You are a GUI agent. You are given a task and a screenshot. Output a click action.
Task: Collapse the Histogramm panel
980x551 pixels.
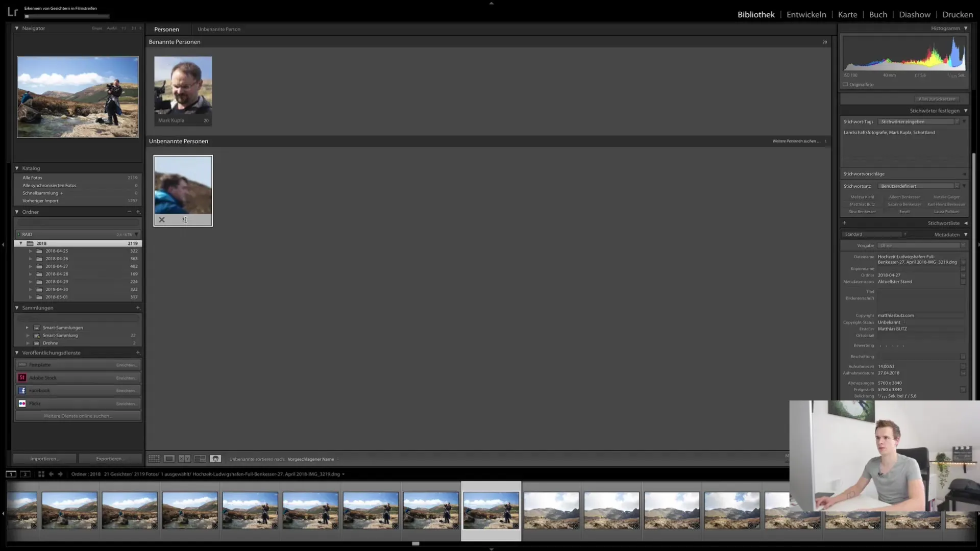[x=966, y=28]
